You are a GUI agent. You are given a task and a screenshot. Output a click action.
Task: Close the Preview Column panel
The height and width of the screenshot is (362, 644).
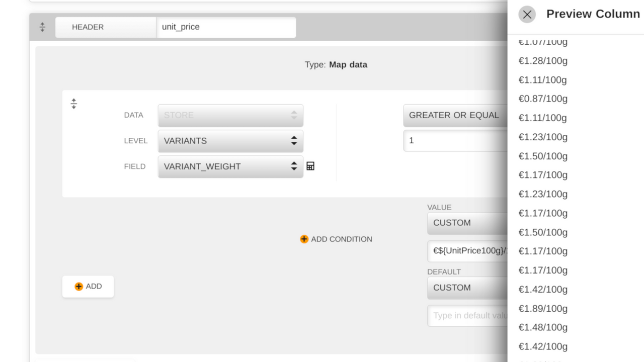527,14
